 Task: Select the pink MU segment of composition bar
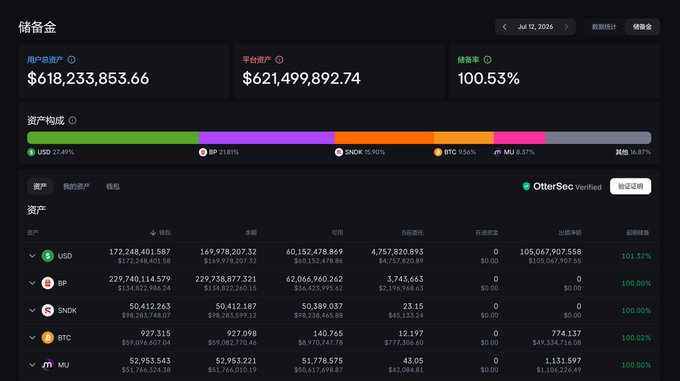click(x=520, y=138)
